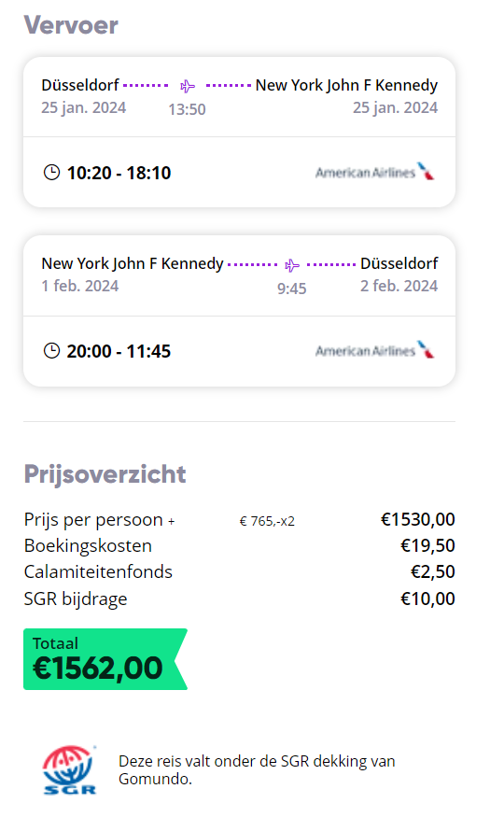Click the Vervoer section heading
This screenshot has width=504, height=817.
coord(71,25)
